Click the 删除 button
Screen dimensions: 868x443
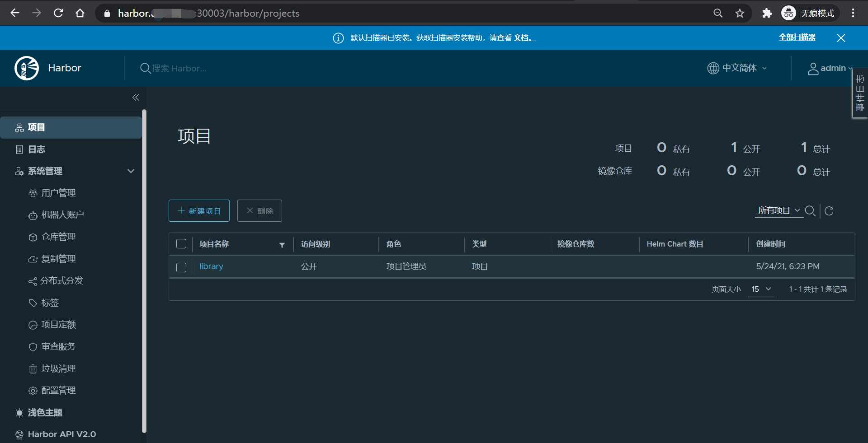point(259,211)
